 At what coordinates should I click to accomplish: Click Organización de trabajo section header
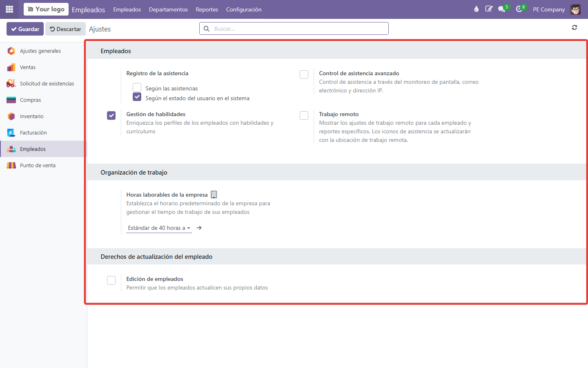tap(134, 173)
